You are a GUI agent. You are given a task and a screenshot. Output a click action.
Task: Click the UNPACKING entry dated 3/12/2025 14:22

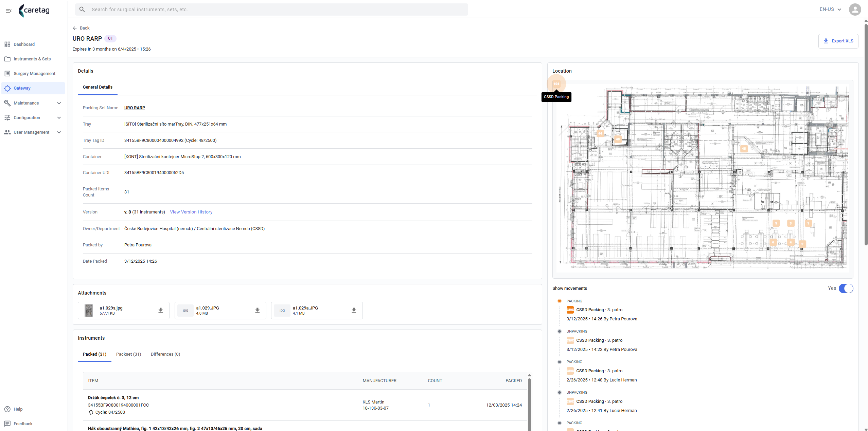[x=602, y=340]
